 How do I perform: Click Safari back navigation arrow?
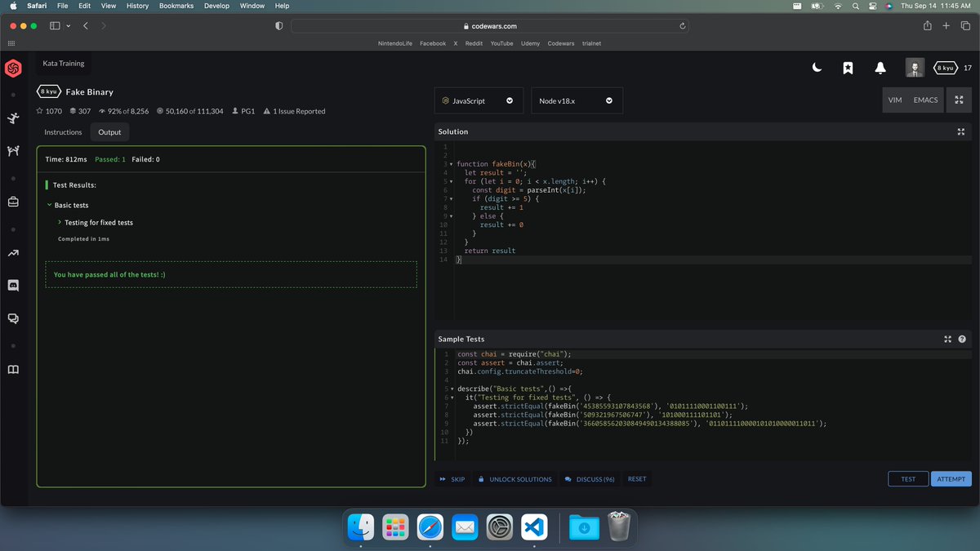pos(86,26)
